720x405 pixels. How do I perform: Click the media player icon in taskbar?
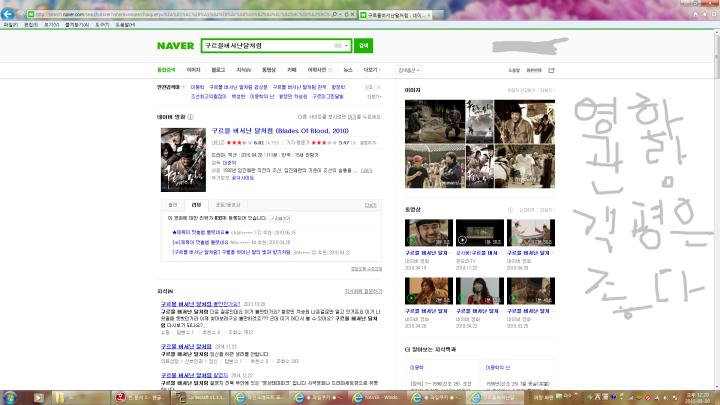click(x=38, y=397)
